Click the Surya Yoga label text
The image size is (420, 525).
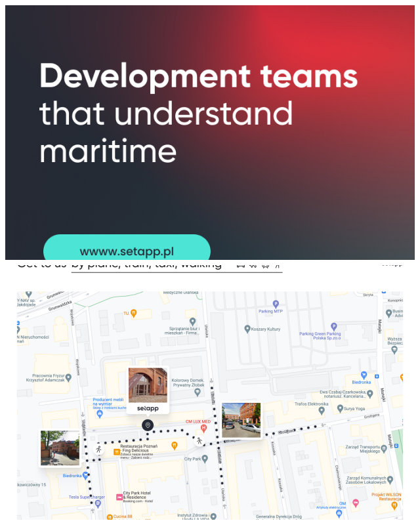point(354,409)
